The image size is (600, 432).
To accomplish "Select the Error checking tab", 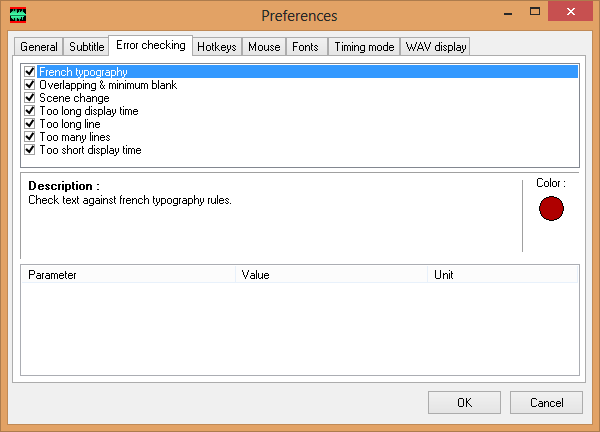I will tap(151, 45).
